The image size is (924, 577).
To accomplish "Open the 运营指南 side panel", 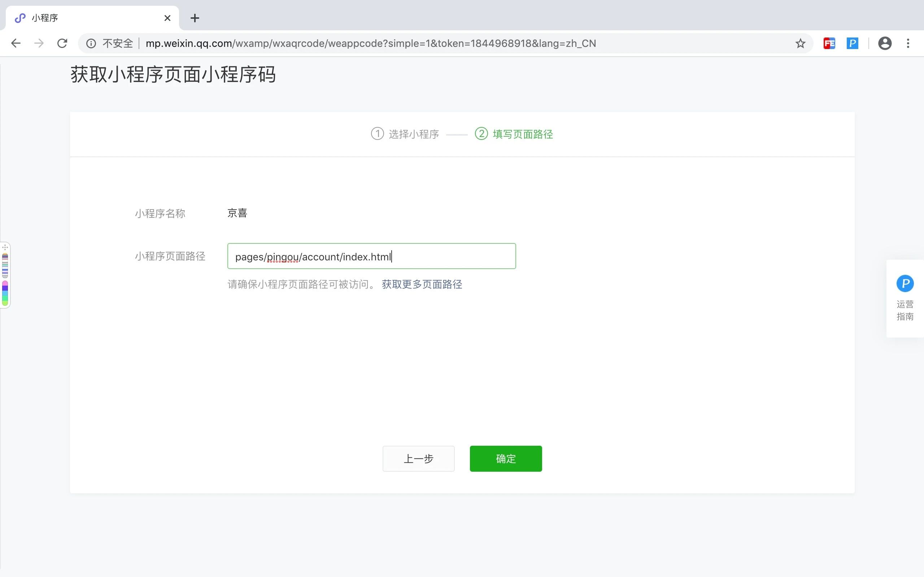I will 905,298.
